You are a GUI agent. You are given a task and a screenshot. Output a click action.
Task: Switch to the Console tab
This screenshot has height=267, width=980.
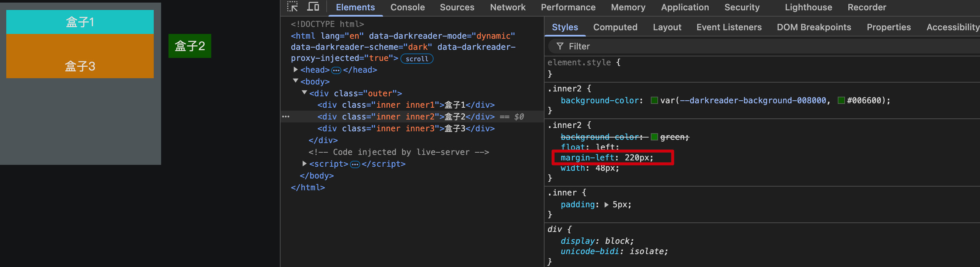tap(407, 7)
